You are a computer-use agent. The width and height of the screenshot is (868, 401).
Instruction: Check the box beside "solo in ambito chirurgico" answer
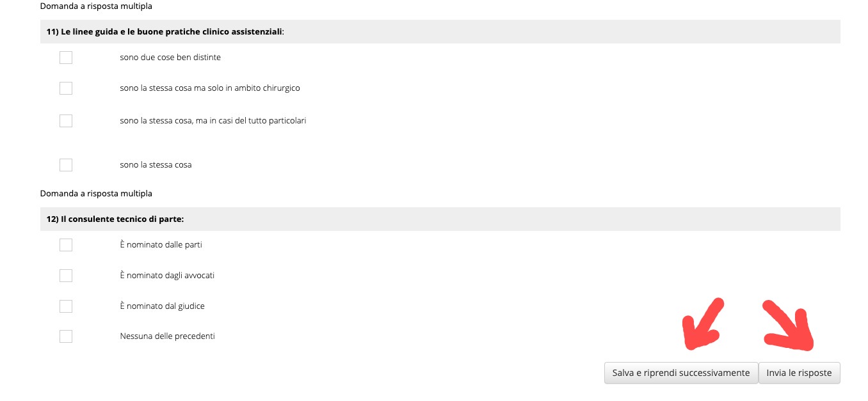(66, 88)
